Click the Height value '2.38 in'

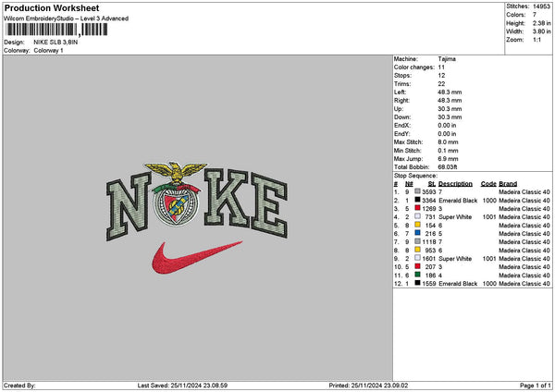(541, 23)
